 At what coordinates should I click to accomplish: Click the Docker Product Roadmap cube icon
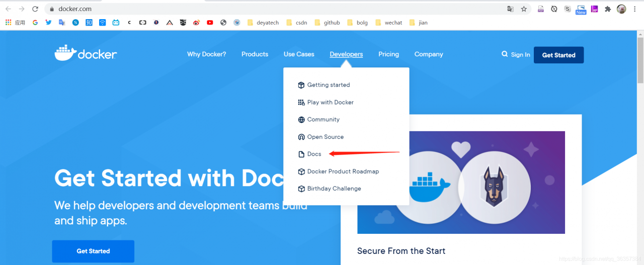point(301,171)
